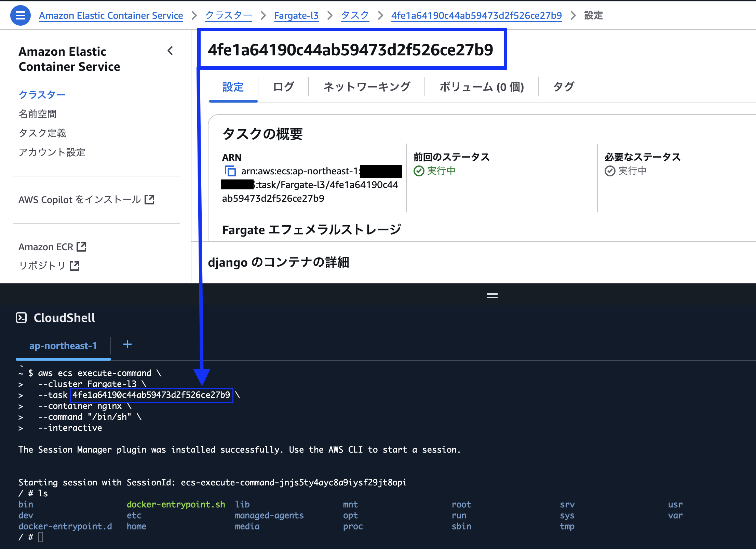This screenshot has height=549, width=756.
Task: Open Fargate-l3 from the breadcrumb
Action: point(296,15)
